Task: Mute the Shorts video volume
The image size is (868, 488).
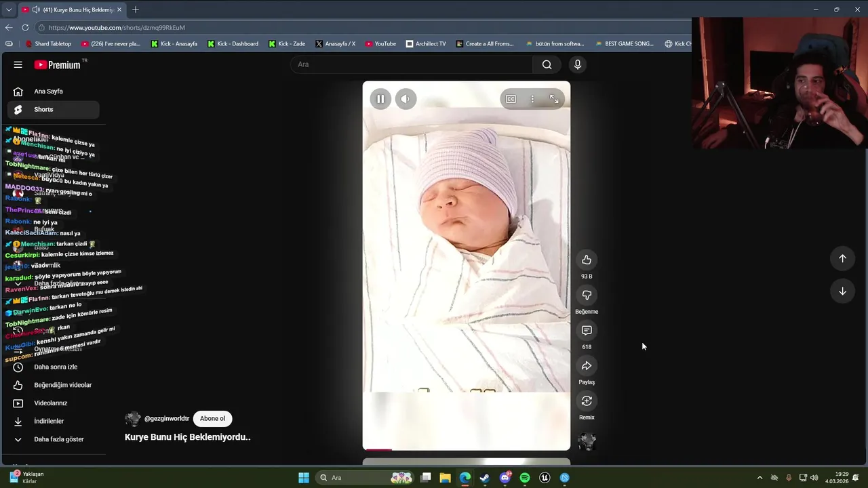Action: 406,99
